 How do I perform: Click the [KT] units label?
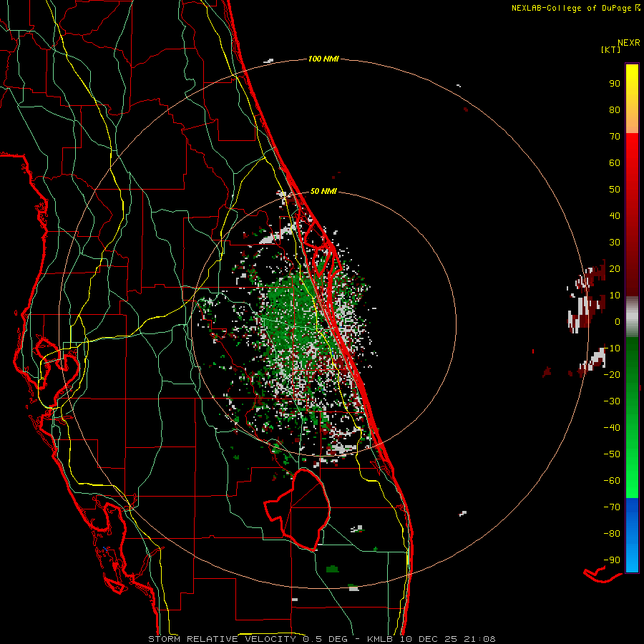[x=610, y=49]
